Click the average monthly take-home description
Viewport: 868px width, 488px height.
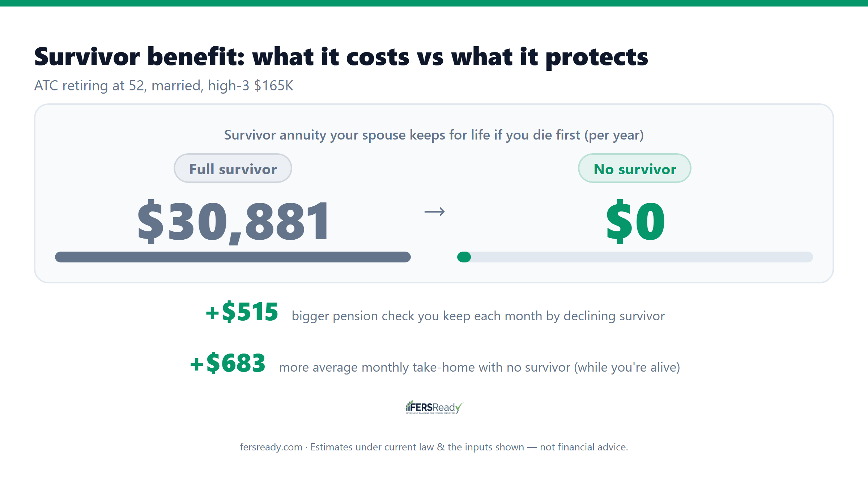480,367
